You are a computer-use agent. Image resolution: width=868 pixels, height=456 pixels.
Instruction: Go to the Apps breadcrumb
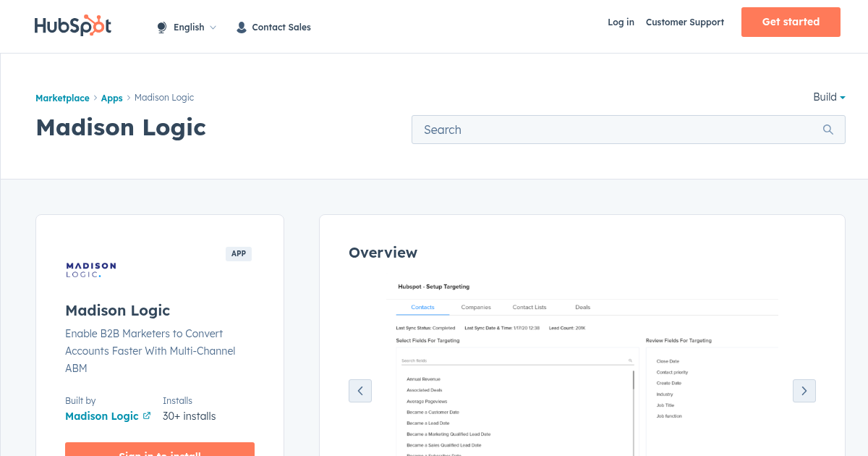112,98
